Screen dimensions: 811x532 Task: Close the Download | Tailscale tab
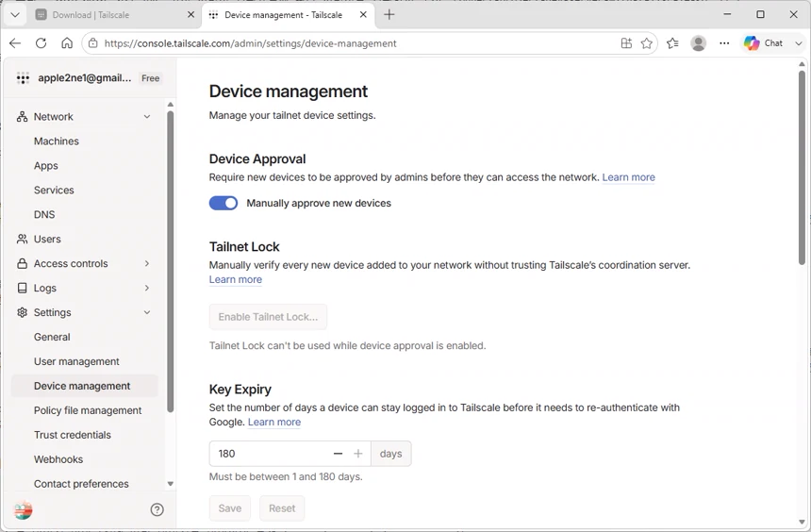pos(190,14)
